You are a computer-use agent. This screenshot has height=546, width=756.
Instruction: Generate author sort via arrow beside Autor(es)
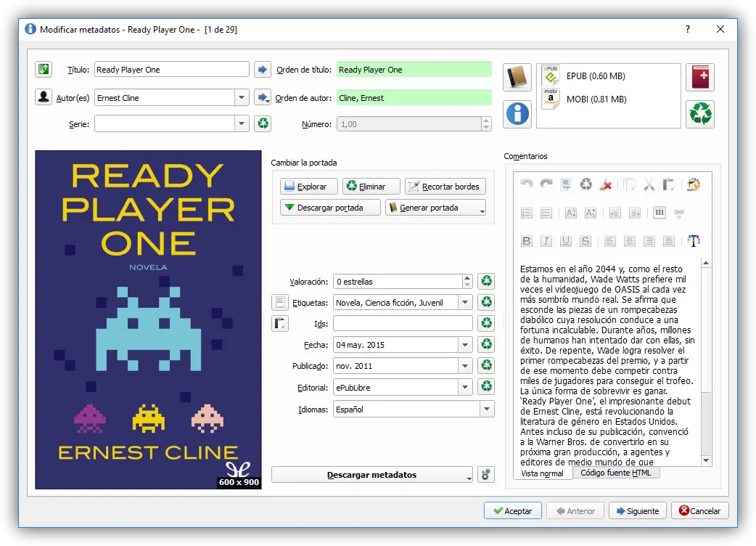263,97
